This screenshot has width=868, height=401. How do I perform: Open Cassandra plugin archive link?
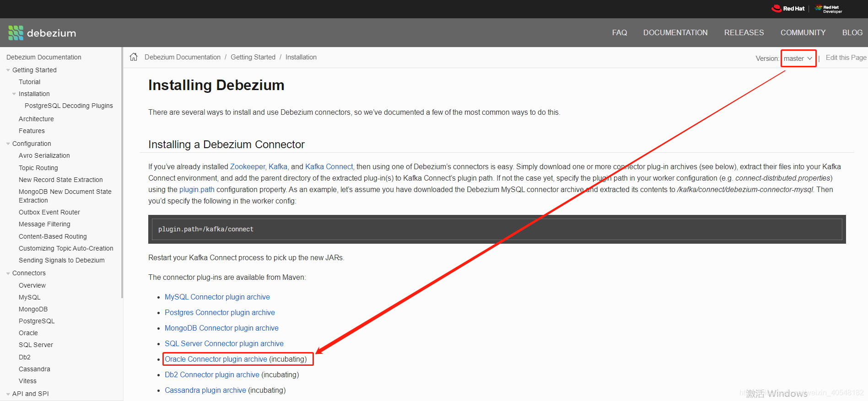click(x=205, y=390)
